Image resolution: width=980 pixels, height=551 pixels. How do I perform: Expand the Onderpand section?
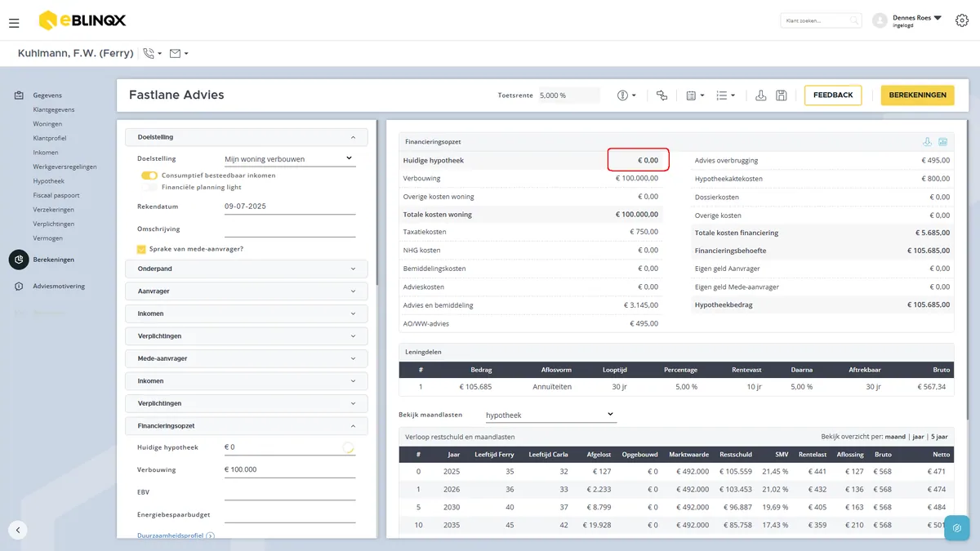click(x=247, y=269)
